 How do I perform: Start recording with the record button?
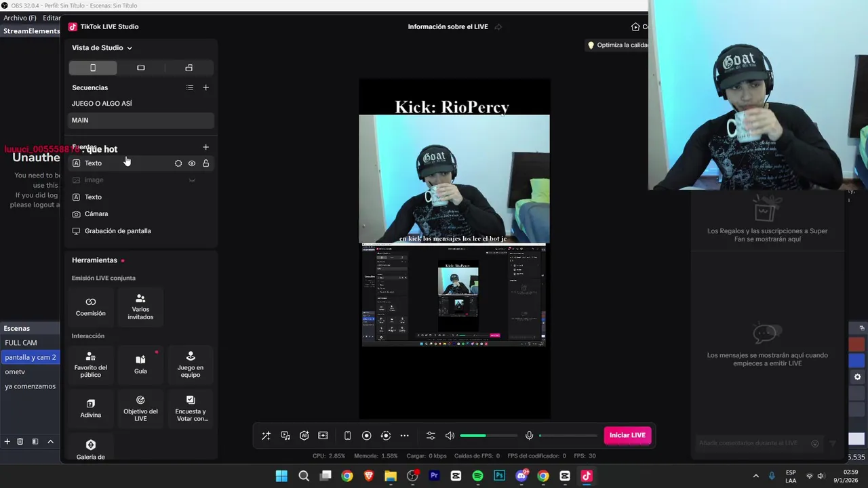(x=366, y=436)
